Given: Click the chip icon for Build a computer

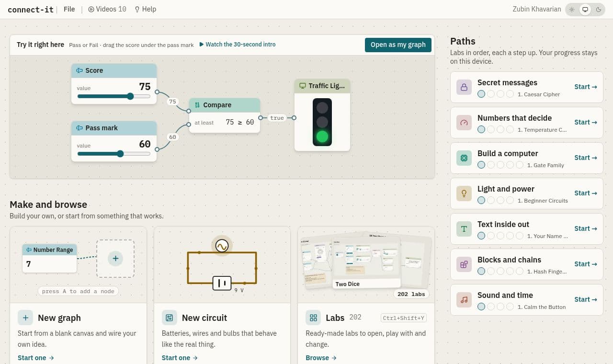Looking at the screenshot, I should (x=464, y=158).
